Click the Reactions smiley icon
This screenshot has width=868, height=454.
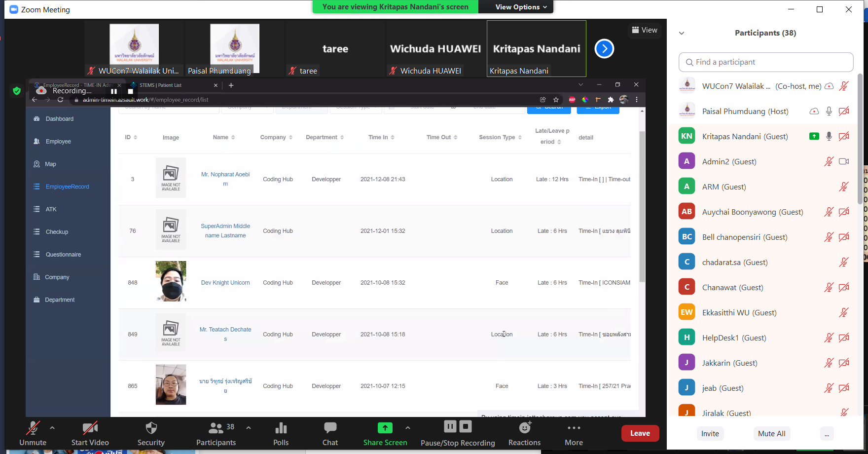525,428
